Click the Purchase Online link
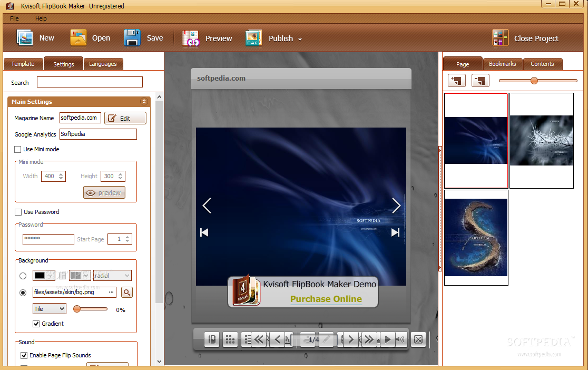The image size is (588, 370). [326, 299]
